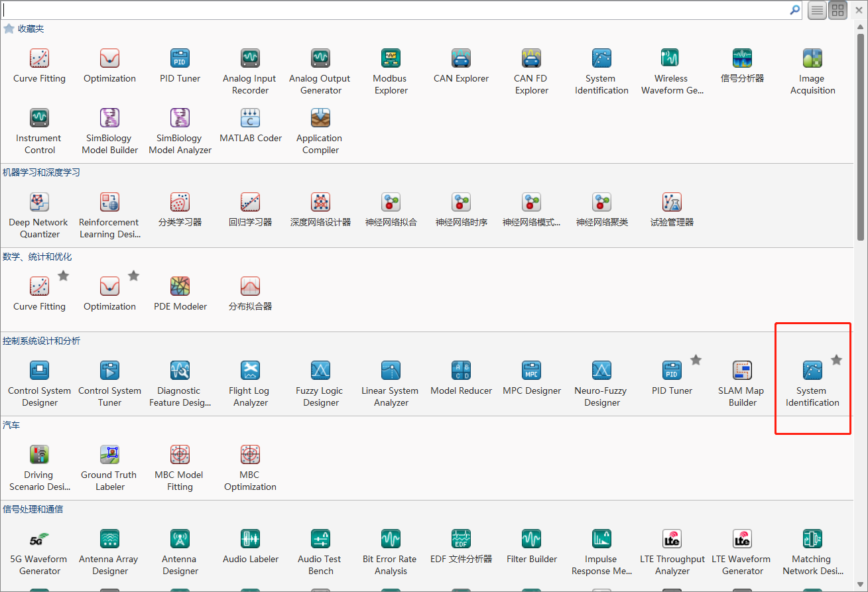Open LTE Throughput Analyzer app

tap(672, 553)
